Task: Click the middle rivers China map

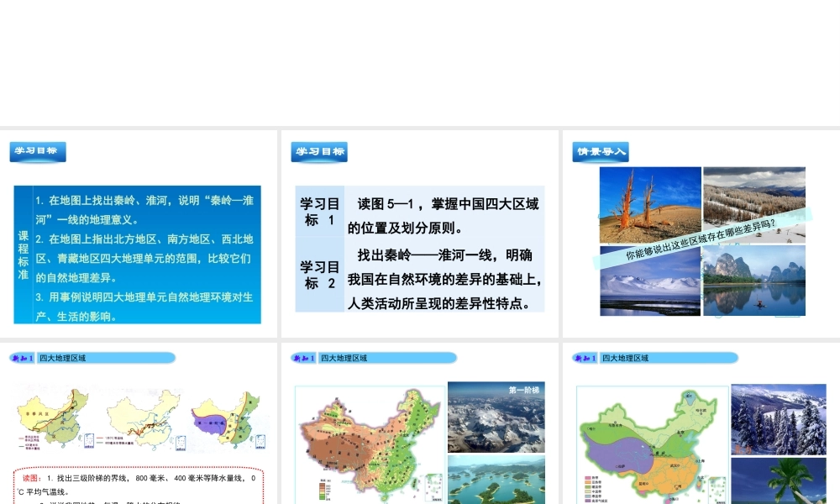Action: [145, 420]
